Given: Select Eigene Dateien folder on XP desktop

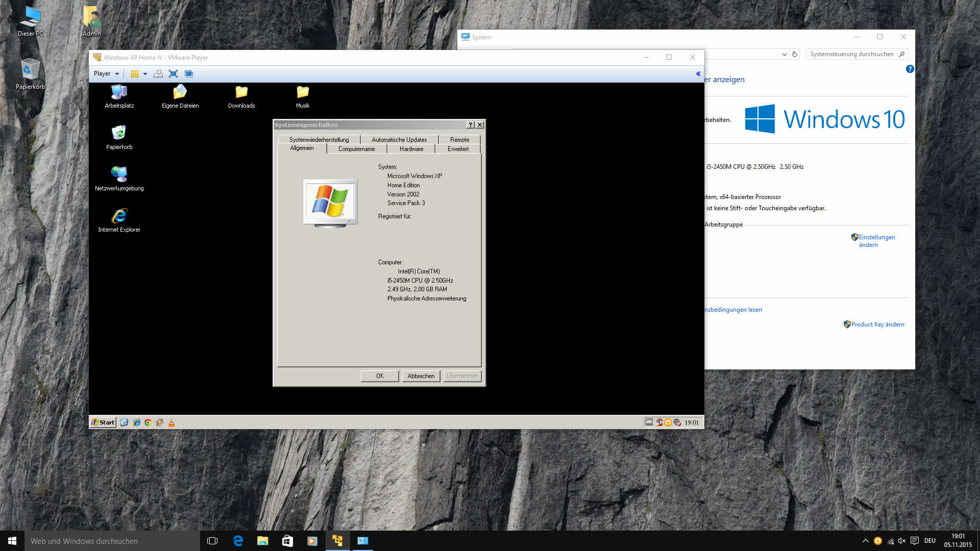Looking at the screenshot, I should click(x=180, y=96).
